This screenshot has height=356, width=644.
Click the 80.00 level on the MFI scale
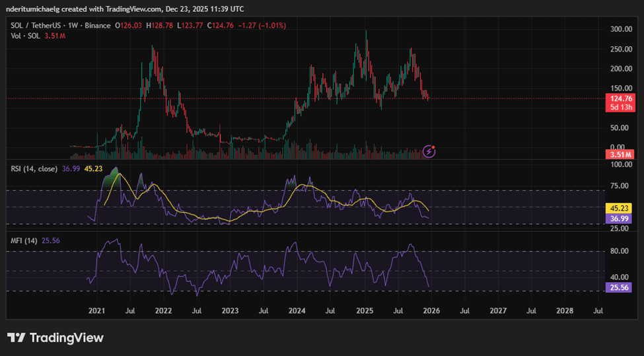(620, 251)
